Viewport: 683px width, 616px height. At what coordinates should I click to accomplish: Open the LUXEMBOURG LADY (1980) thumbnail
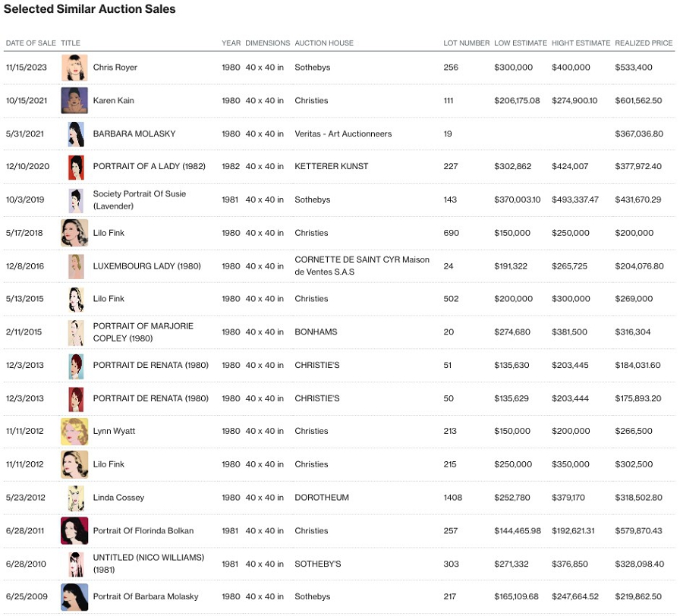[x=75, y=266]
